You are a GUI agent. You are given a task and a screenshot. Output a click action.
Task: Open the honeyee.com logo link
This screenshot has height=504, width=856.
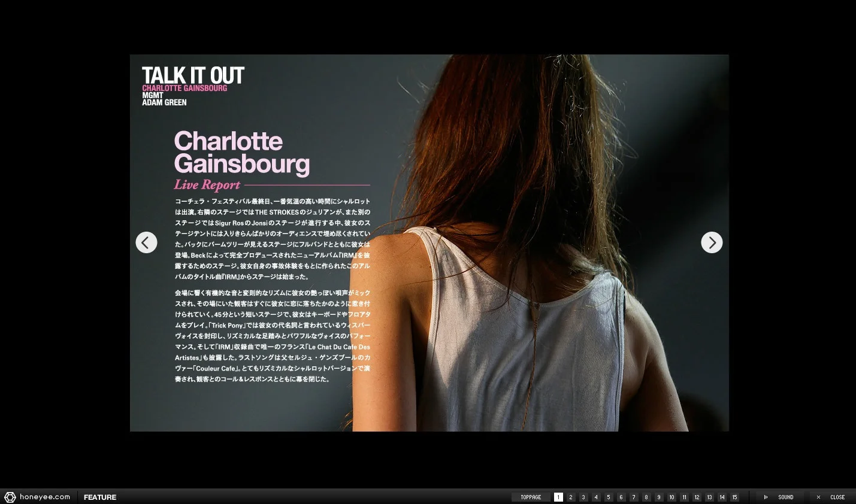37,497
